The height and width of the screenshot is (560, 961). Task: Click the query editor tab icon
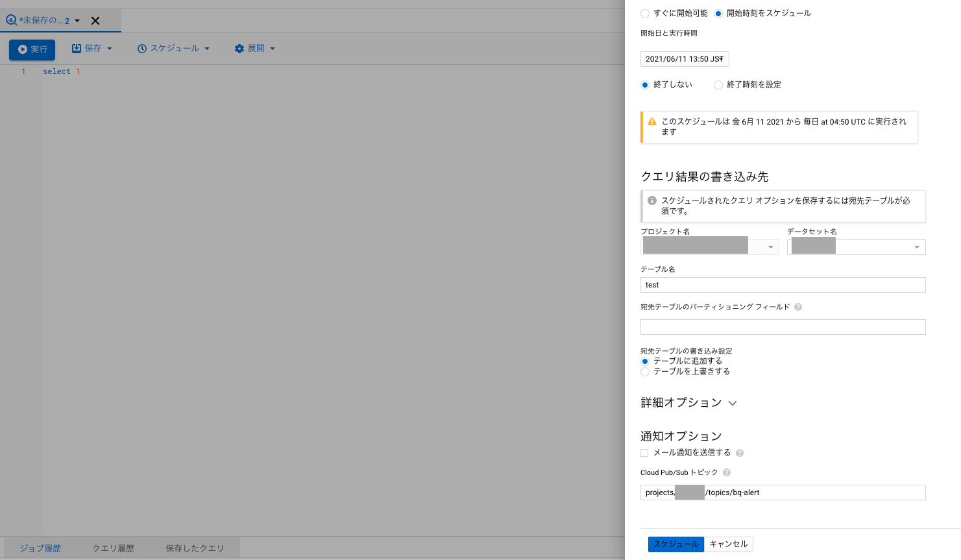(11, 20)
